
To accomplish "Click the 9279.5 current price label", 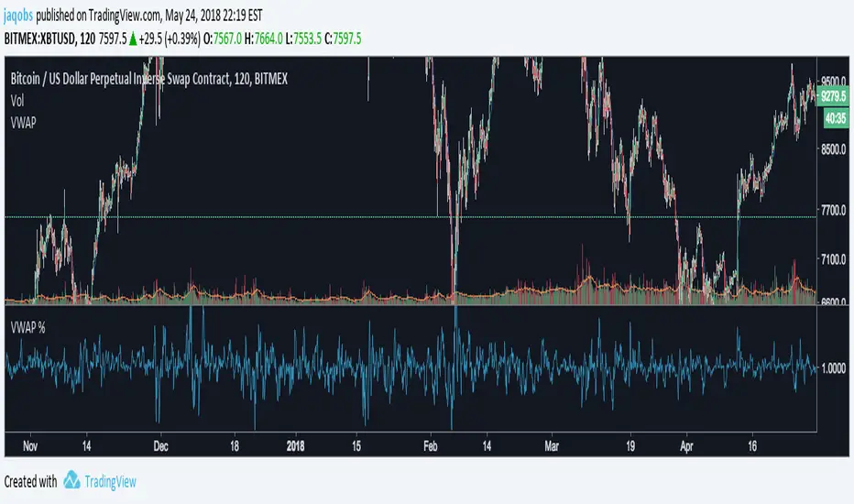I will [833, 96].
